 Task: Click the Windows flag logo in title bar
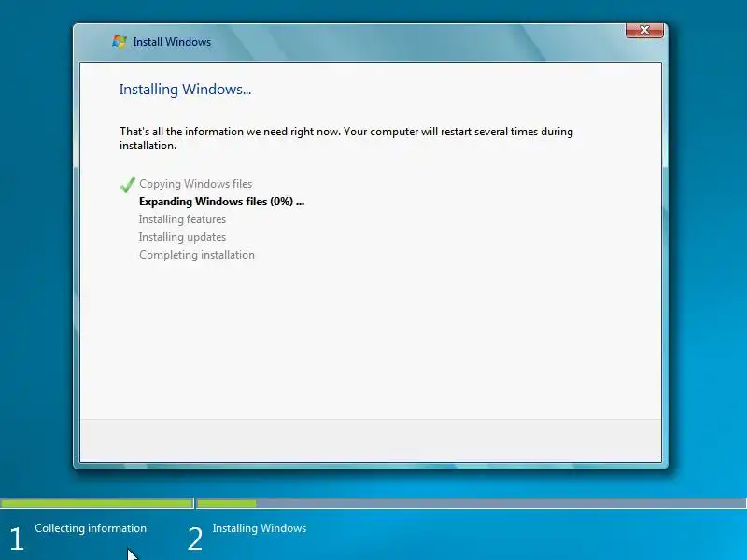point(120,41)
